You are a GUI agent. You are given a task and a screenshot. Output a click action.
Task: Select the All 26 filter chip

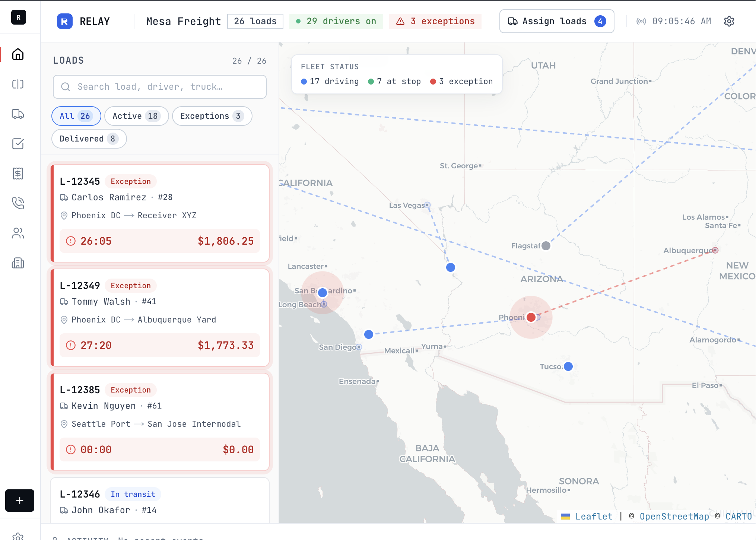(76, 116)
